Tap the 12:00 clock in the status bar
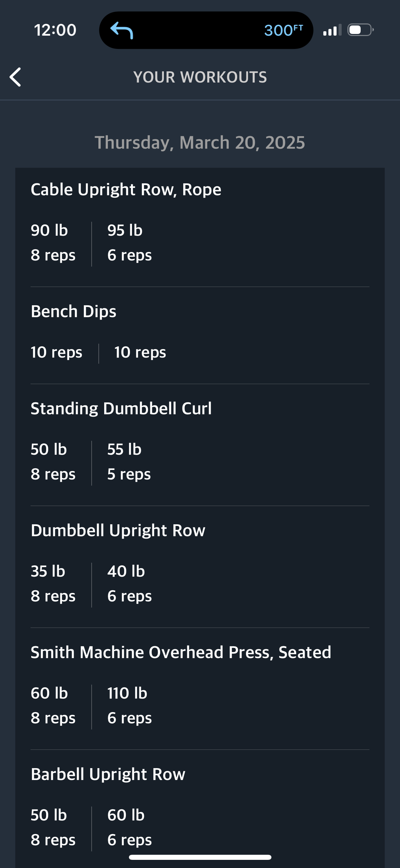This screenshot has height=868, width=400. (55, 30)
